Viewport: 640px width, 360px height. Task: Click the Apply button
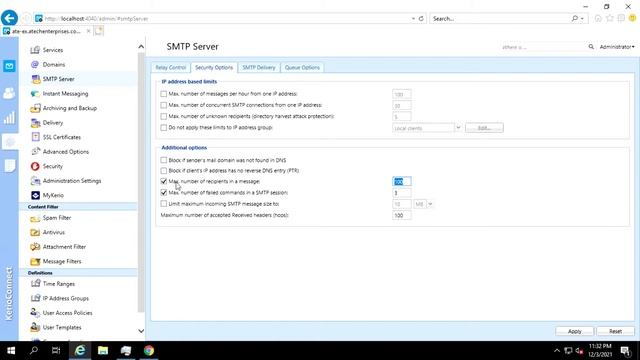pyautogui.click(x=574, y=331)
